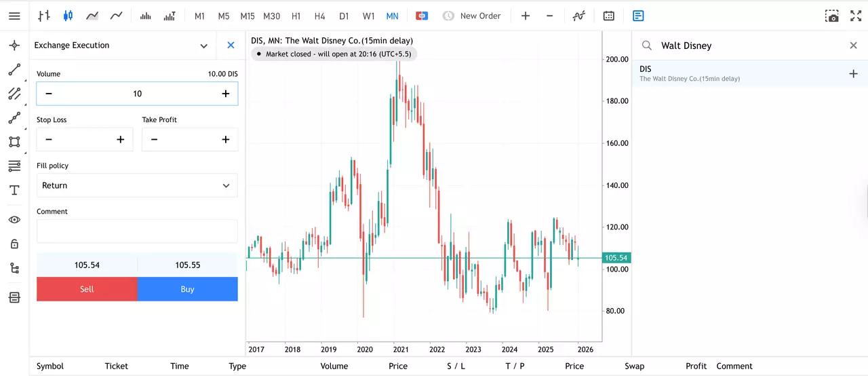Open the Fill policy Return dropdown

tap(137, 185)
